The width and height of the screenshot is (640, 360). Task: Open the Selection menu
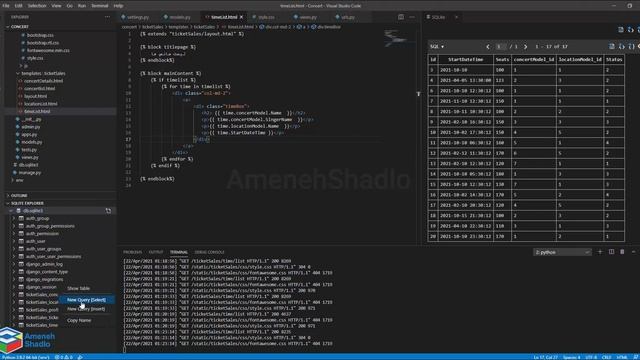coord(37,6)
